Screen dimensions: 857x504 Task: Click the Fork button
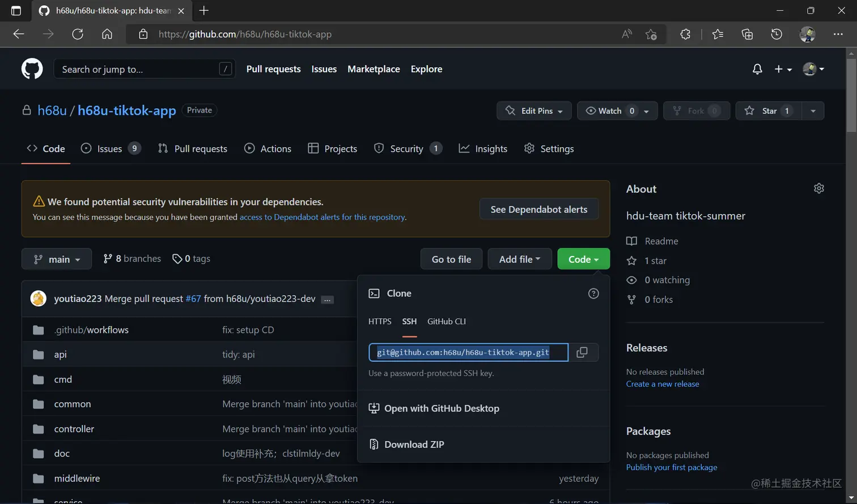pyautogui.click(x=696, y=110)
